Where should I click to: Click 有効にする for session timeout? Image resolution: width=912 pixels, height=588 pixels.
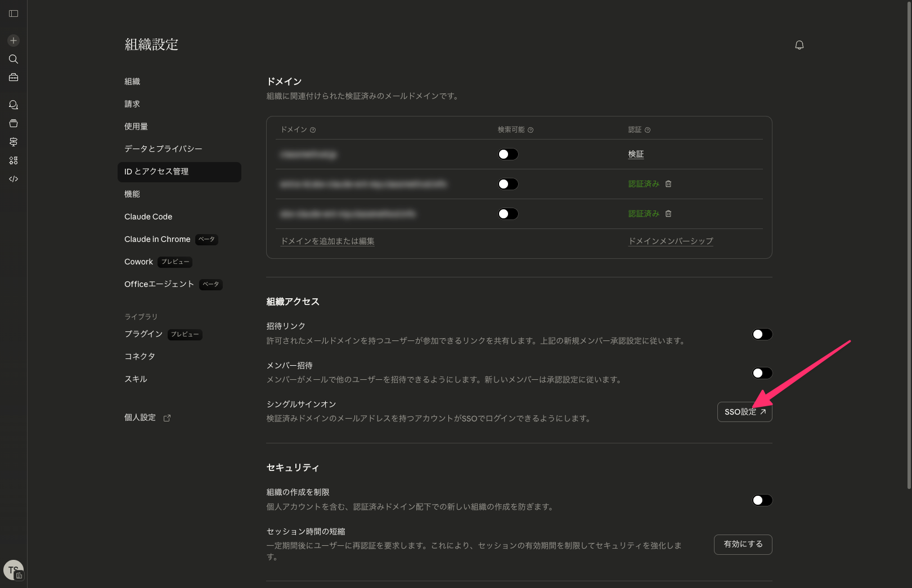(743, 544)
